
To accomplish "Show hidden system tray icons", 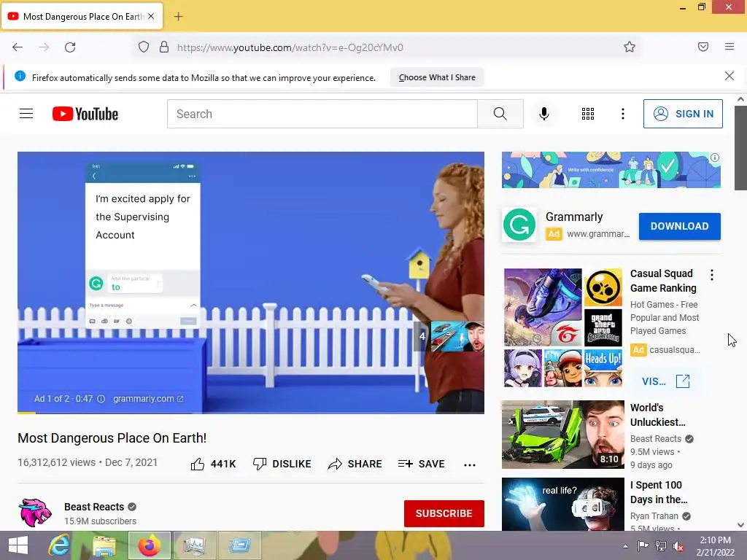I will coord(625,546).
